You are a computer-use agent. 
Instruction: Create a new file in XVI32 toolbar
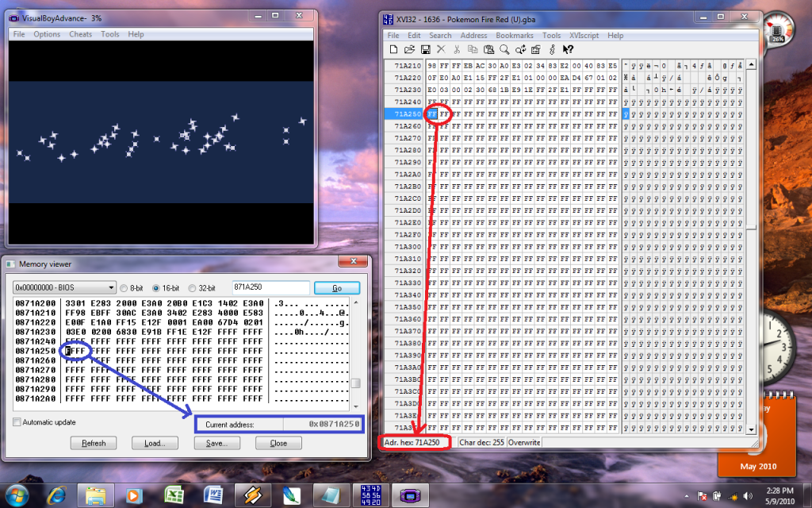click(x=393, y=50)
